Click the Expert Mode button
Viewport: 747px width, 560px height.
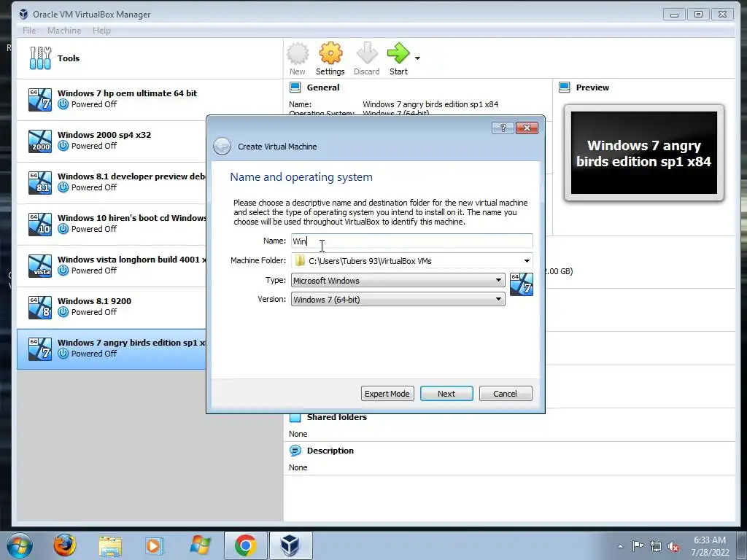coord(387,394)
